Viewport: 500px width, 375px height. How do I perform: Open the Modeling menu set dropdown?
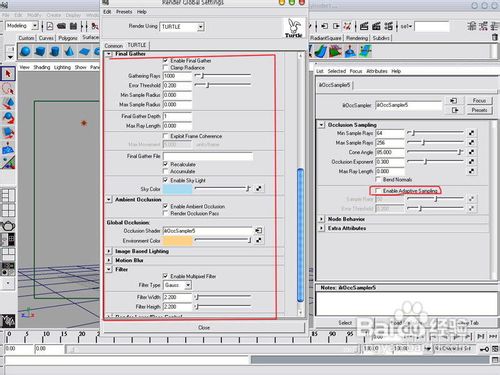[22, 26]
